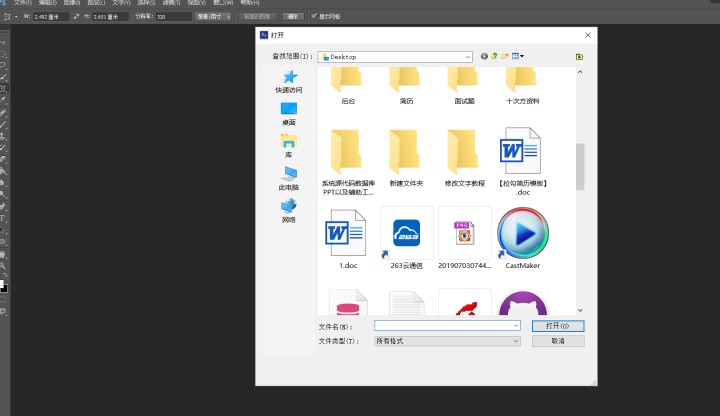The height and width of the screenshot is (416, 720).
Task: Create a new folder with the toolbar icon
Action: (x=505, y=56)
